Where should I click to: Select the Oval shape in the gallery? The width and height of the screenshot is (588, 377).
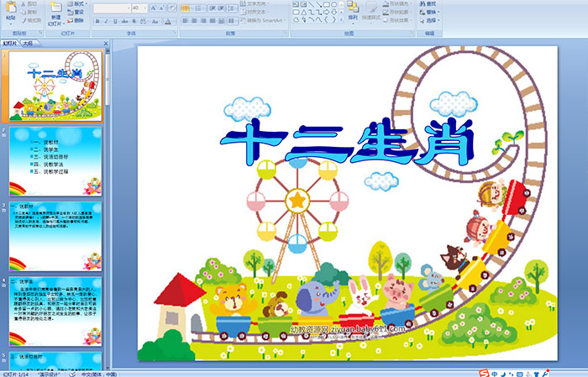click(334, 4)
